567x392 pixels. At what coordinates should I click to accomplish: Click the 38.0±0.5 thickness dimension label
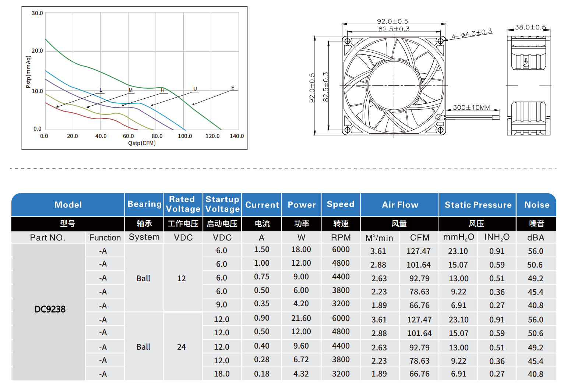click(x=530, y=27)
